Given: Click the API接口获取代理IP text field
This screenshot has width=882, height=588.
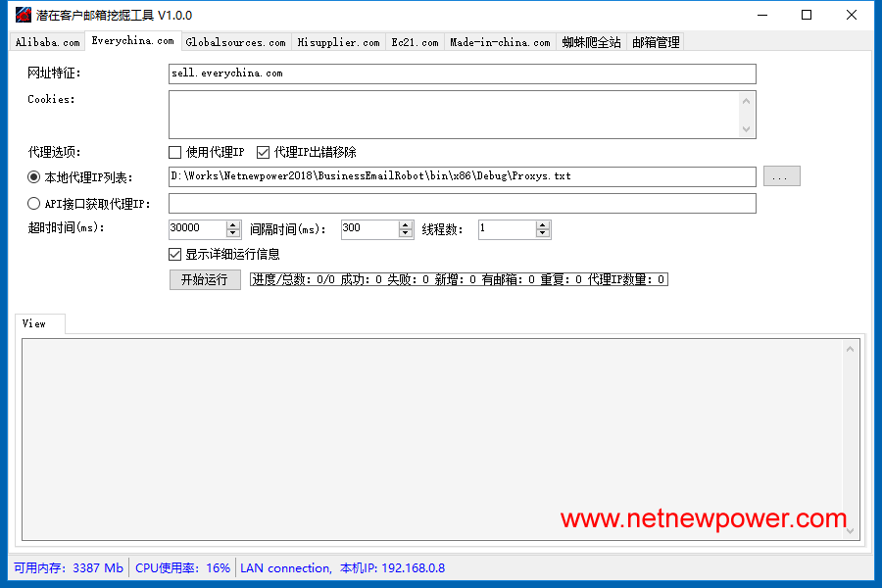Looking at the screenshot, I should [462, 204].
